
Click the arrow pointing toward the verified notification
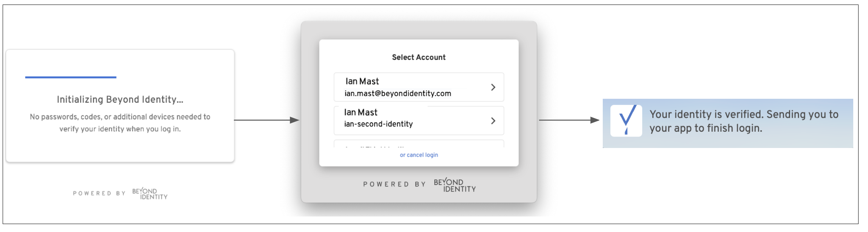pyautogui.click(x=569, y=120)
